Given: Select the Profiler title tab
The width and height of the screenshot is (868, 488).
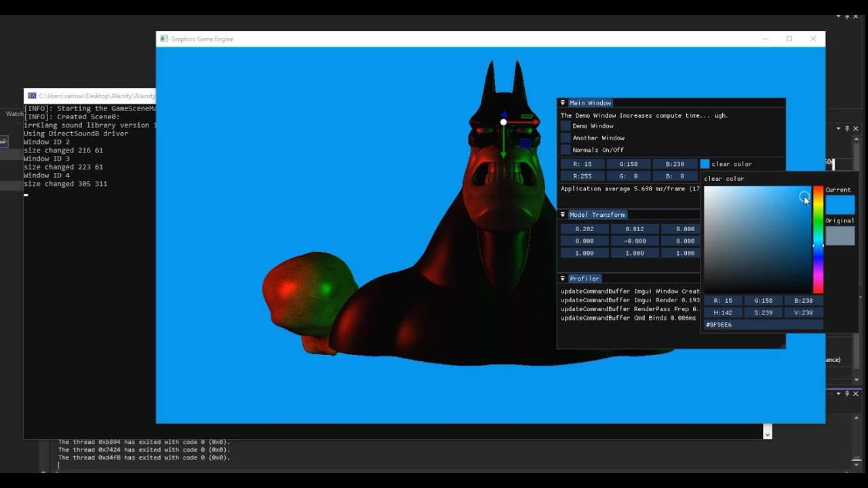Looking at the screenshot, I should (584, 279).
